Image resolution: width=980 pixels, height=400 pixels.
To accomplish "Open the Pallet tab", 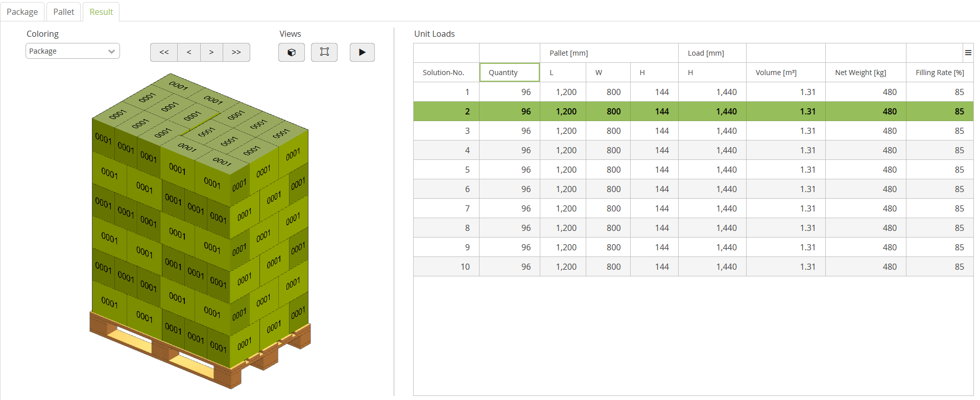I will [x=64, y=12].
